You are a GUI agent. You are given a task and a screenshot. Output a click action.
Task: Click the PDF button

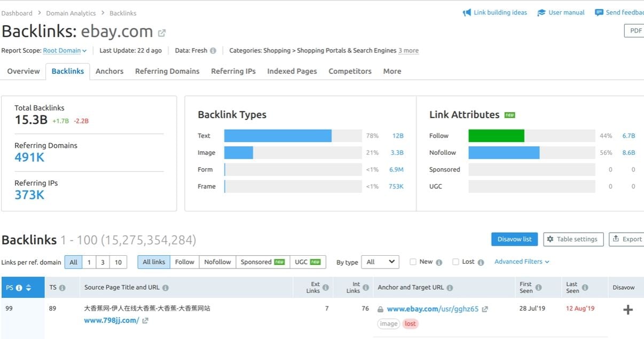pyautogui.click(x=634, y=31)
